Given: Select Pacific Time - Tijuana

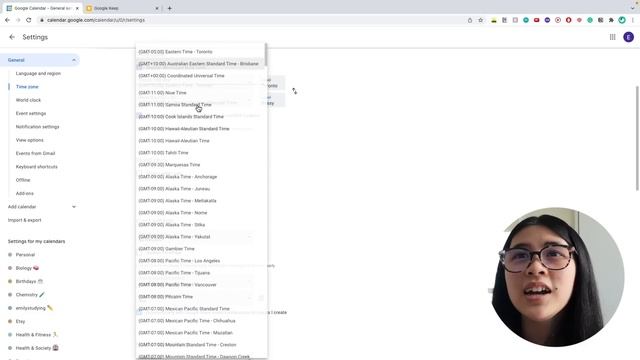Looking at the screenshot, I should pos(200,273).
